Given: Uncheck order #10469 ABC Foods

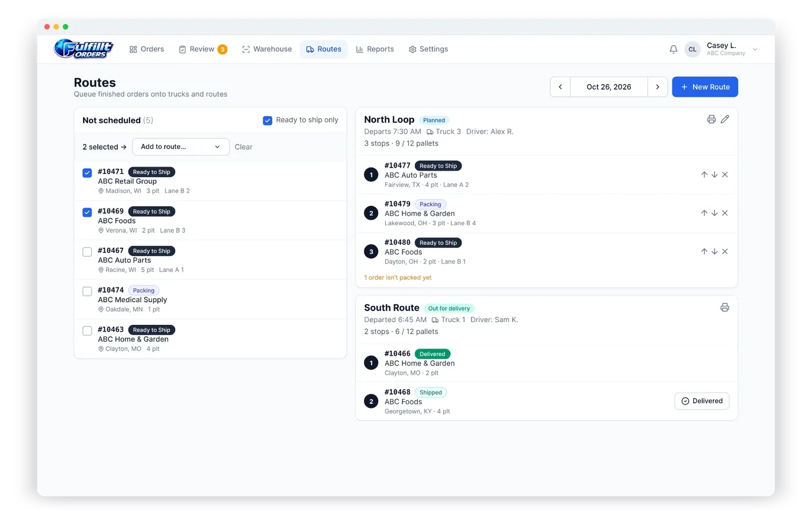Looking at the screenshot, I should [x=87, y=212].
